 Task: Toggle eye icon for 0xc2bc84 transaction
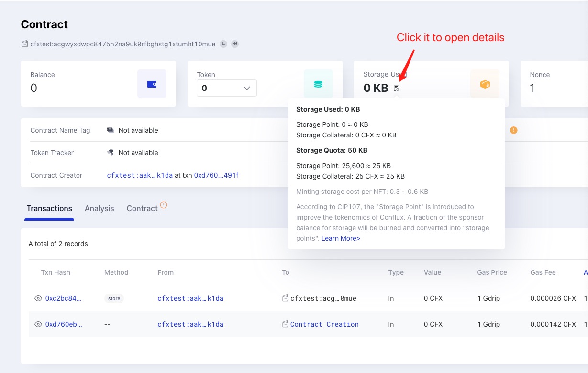[x=38, y=298]
